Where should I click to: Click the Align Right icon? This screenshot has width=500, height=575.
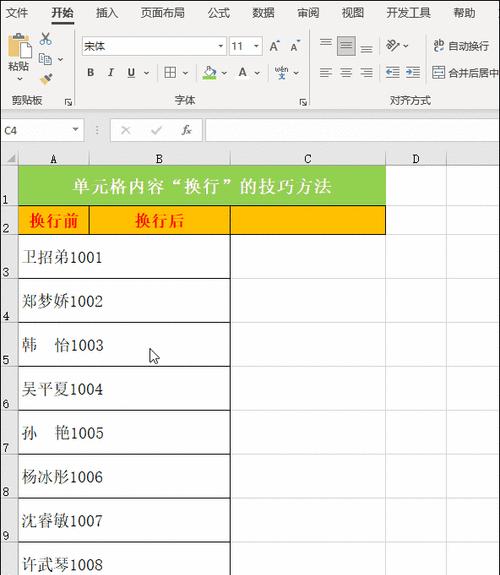coord(366,72)
